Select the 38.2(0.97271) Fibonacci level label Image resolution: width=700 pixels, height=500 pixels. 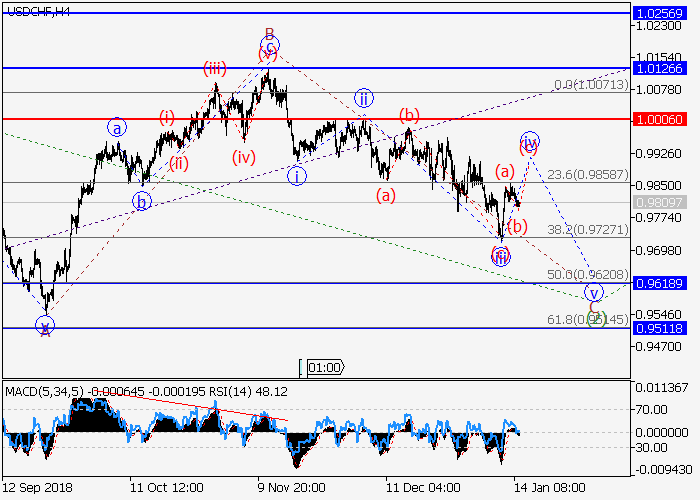pyautogui.click(x=589, y=229)
